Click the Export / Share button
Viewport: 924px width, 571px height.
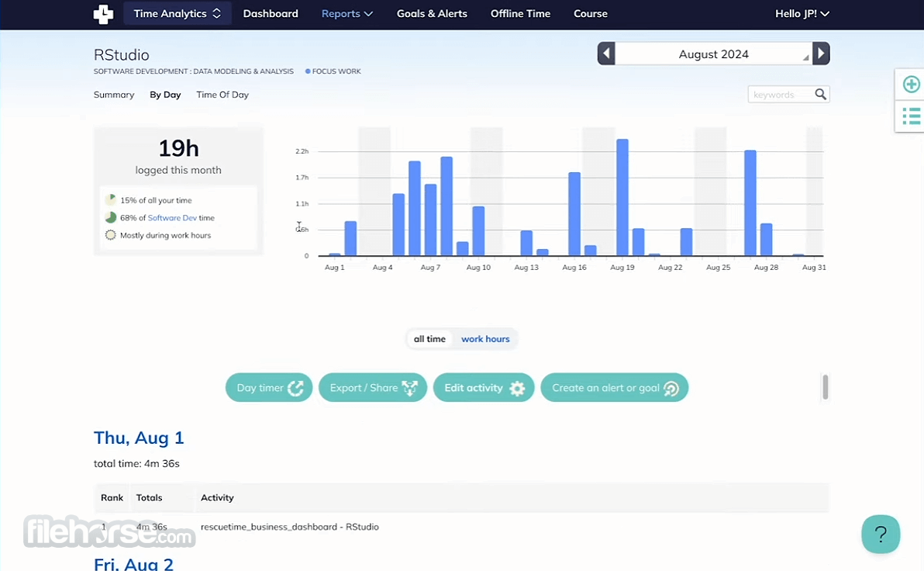coord(372,388)
